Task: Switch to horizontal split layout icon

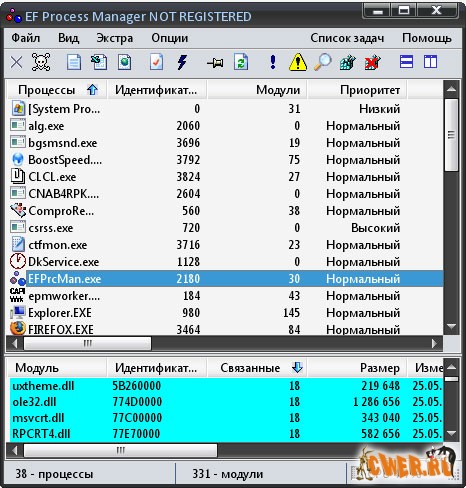Action: [x=406, y=62]
